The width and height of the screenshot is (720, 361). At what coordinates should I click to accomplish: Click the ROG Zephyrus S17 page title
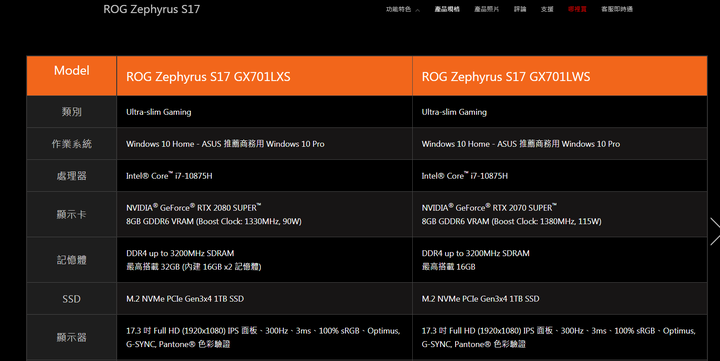(x=152, y=9)
